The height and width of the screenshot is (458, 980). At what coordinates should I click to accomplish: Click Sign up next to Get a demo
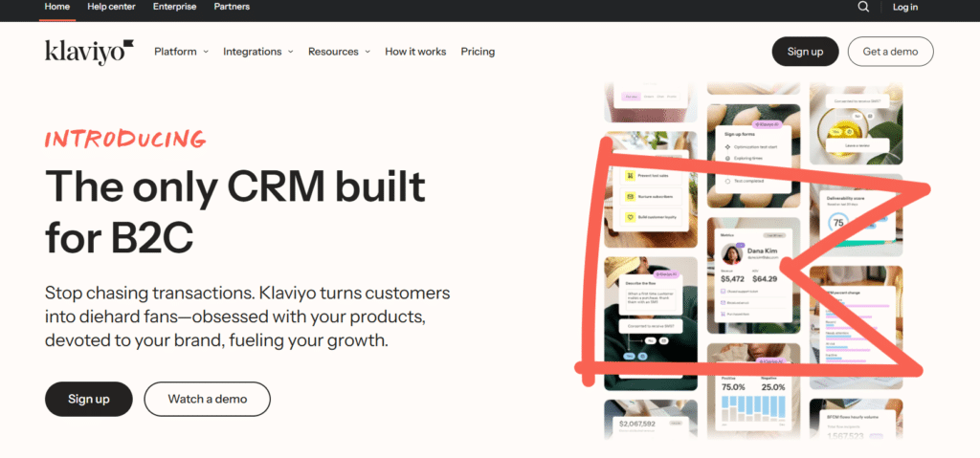(805, 52)
